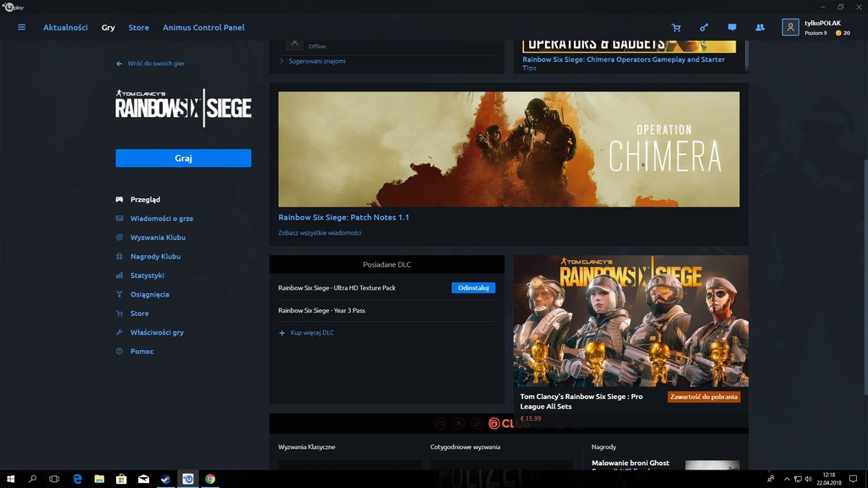Click the key activation icon
Viewport: 868px width, 488px height.
click(x=704, y=28)
